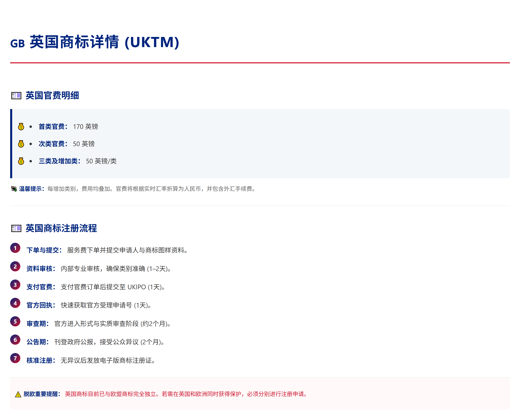This screenshot has width=517, height=420.
Task: Click the icon before 温馨提示
Action: 14,189
